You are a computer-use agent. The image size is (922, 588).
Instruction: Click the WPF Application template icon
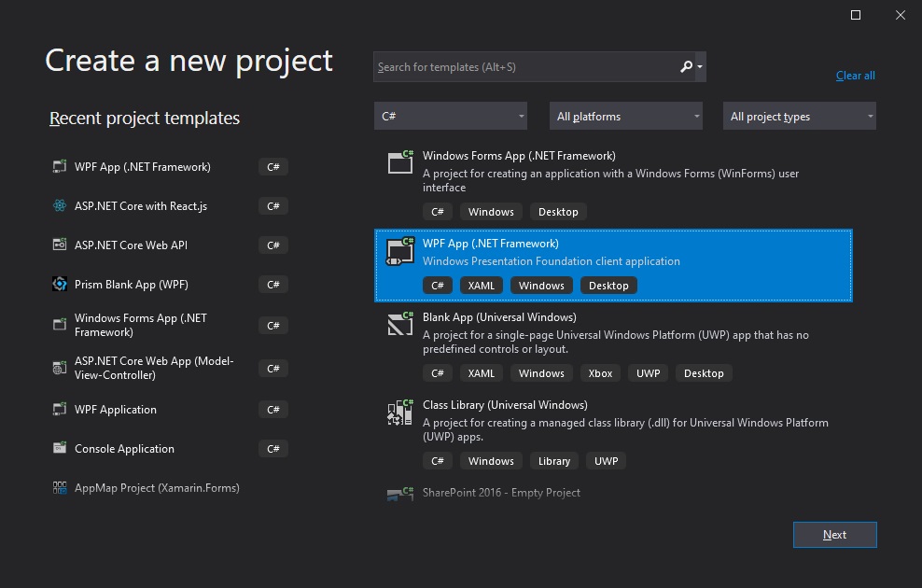coord(60,409)
